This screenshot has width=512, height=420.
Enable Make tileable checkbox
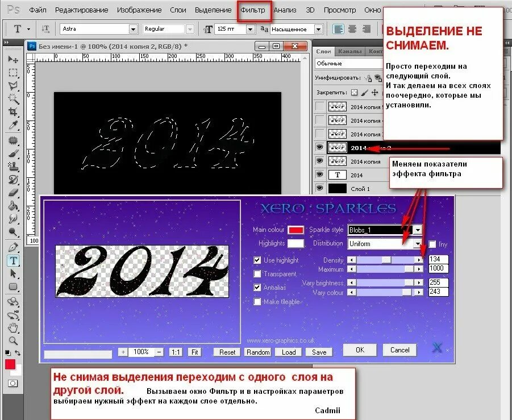click(257, 301)
